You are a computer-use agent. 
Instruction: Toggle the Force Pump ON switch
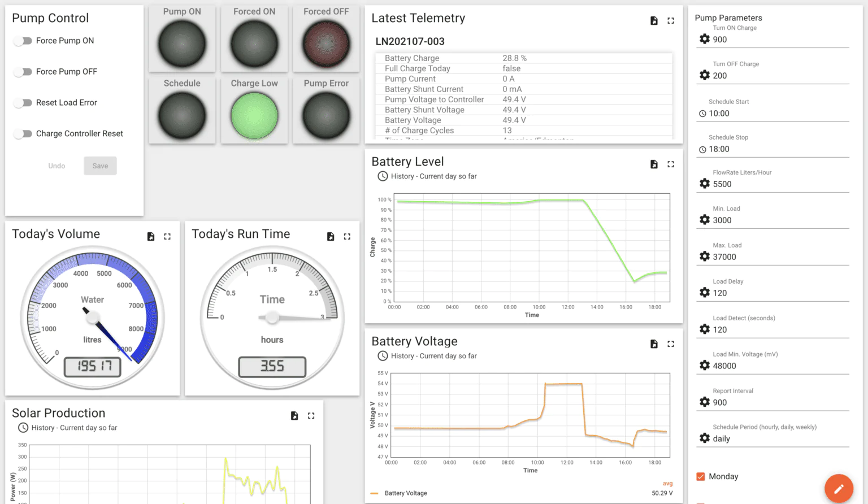click(23, 41)
